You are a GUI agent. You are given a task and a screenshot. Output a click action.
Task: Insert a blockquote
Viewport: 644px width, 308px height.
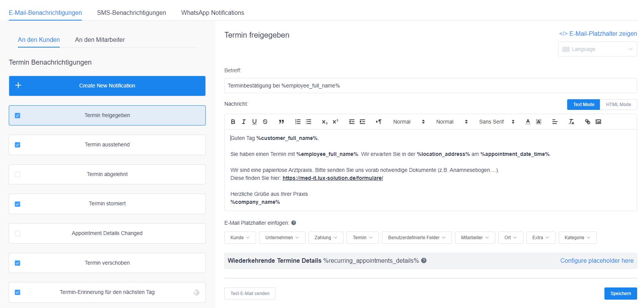281,122
